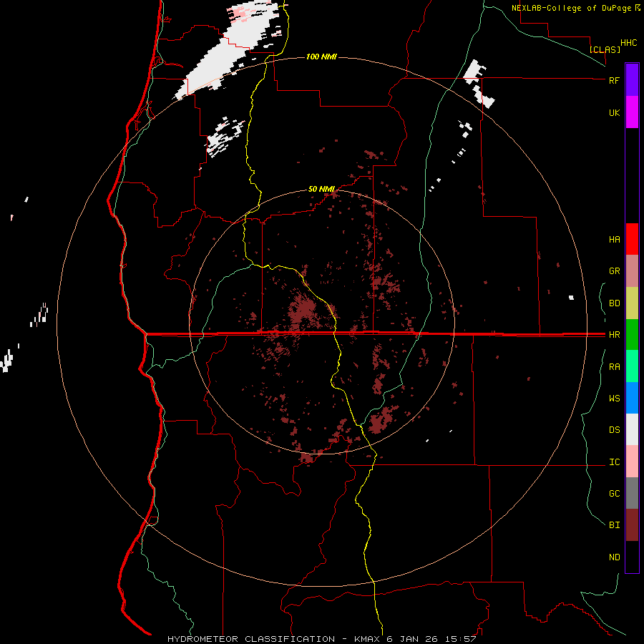Click the purple RF legend swatch

click(632, 80)
